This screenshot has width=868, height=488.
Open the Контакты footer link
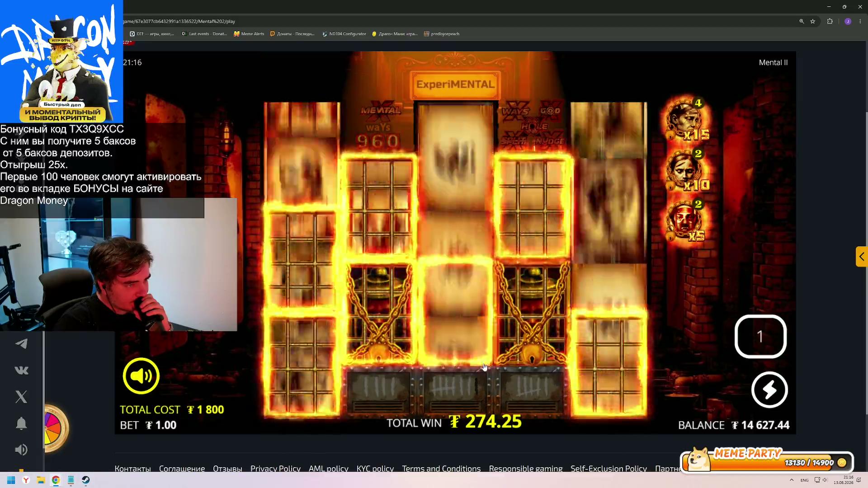click(x=132, y=469)
